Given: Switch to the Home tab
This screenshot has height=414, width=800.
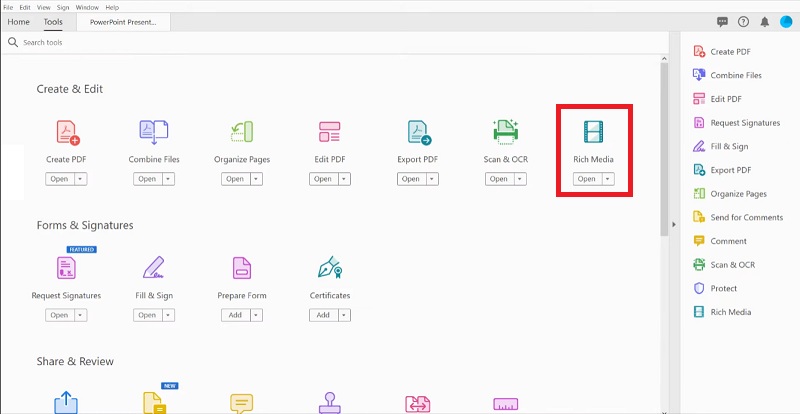Looking at the screenshot, I should (x=18, y=22).
